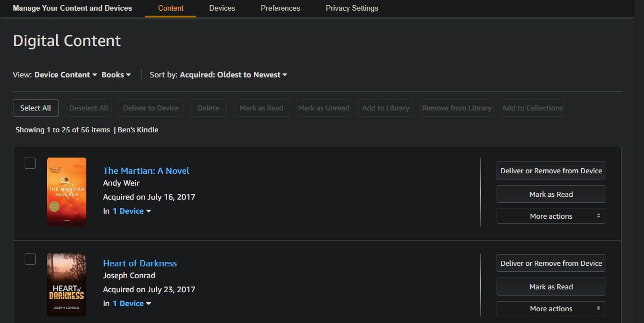The image size is (644, 323).
Task: Click the toolbar Mark as Read button
Action: tap(262, 108)
